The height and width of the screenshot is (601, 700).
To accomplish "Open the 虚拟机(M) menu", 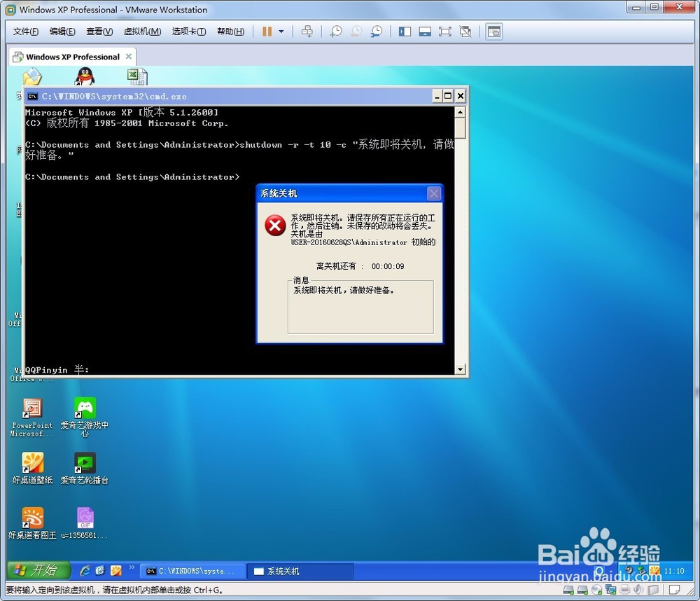I will (x=142, y=32).
